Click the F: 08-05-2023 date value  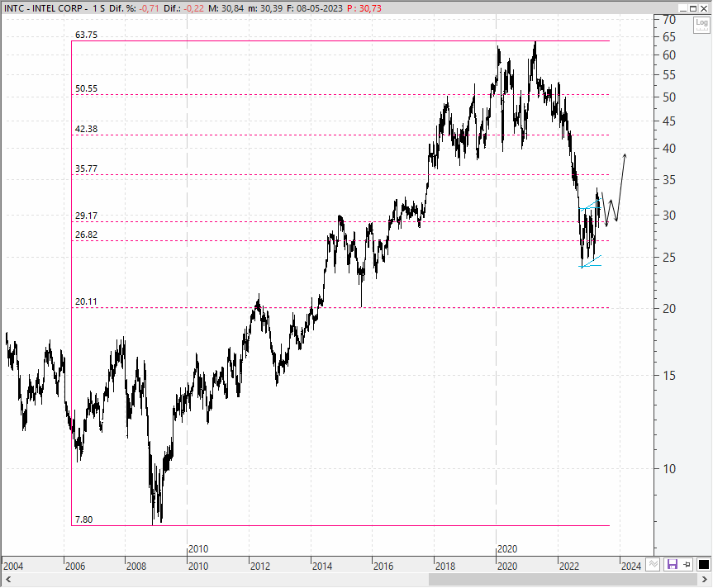tap(314, 8)
